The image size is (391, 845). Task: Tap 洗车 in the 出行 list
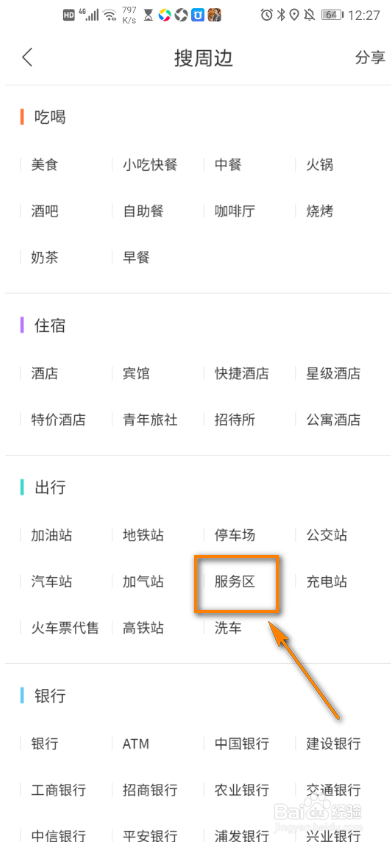228,628
